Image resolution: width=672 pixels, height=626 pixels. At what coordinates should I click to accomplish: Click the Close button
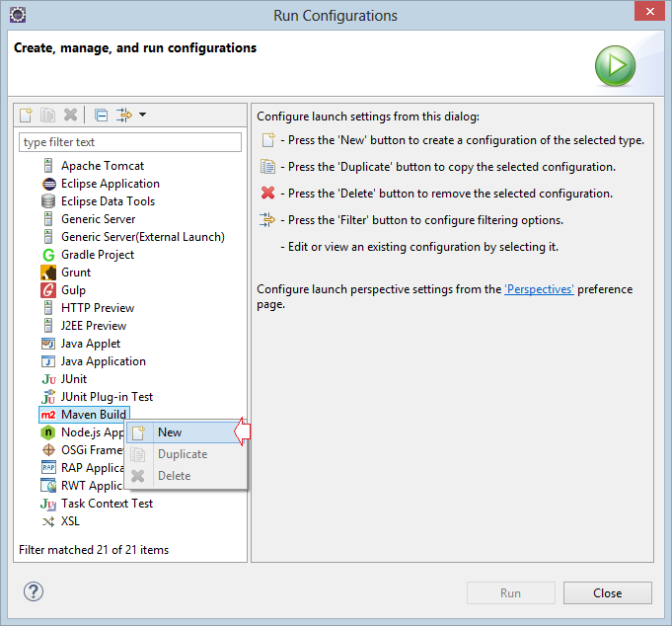pyautogui.click(x=607, y=593)
